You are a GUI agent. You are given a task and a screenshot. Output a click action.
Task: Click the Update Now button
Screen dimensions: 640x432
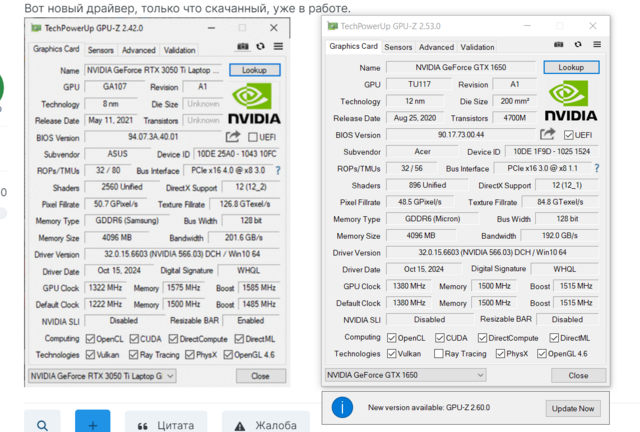point(572,408)
